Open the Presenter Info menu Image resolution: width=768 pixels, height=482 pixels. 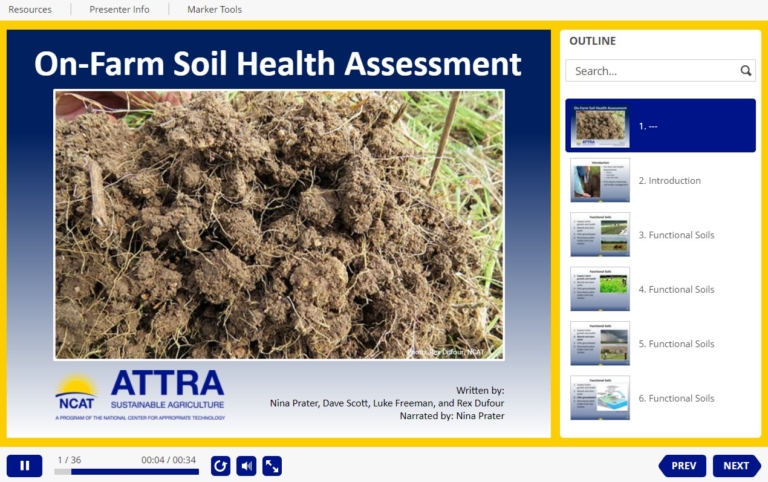[x=119, y=10]
